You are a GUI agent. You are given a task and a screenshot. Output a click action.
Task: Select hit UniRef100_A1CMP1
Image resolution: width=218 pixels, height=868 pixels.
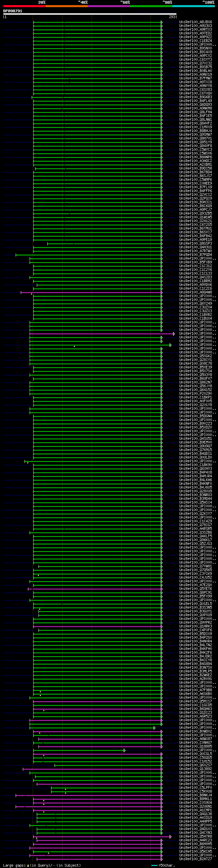click(x=196, y=810)
